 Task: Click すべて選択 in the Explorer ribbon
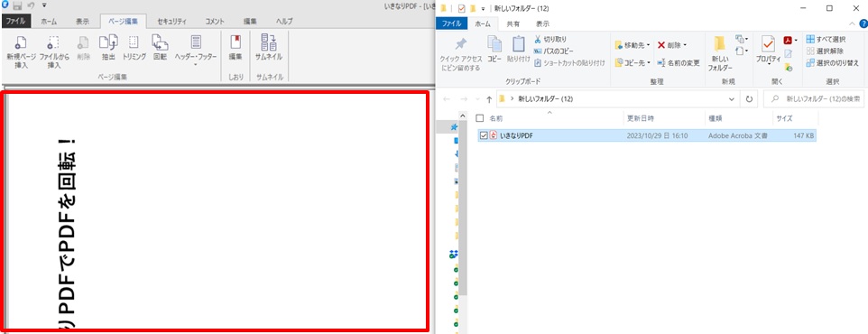click(826, 40)
